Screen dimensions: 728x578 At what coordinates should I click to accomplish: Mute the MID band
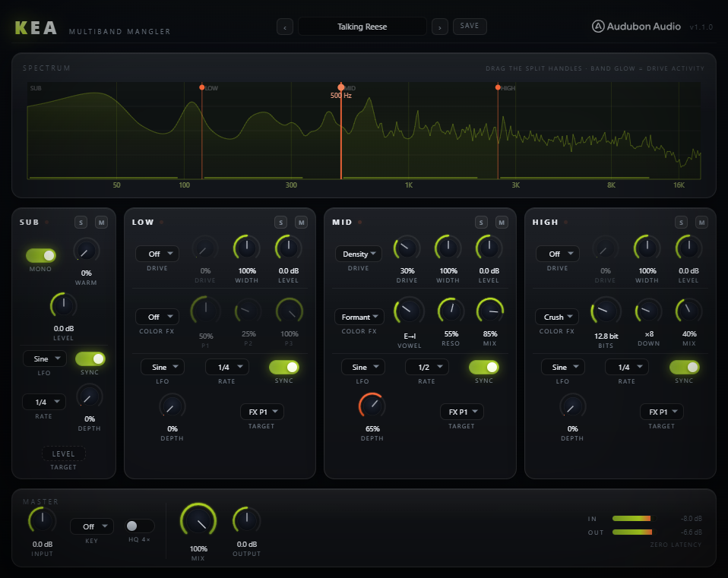[502, 223]
